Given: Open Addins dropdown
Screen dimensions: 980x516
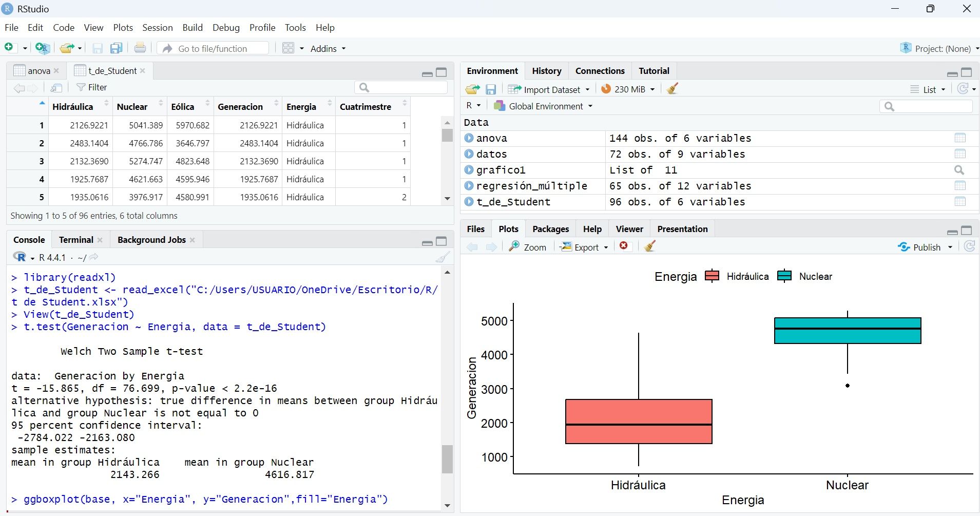Looking at the screenshot, I should [x=328, y=48].
